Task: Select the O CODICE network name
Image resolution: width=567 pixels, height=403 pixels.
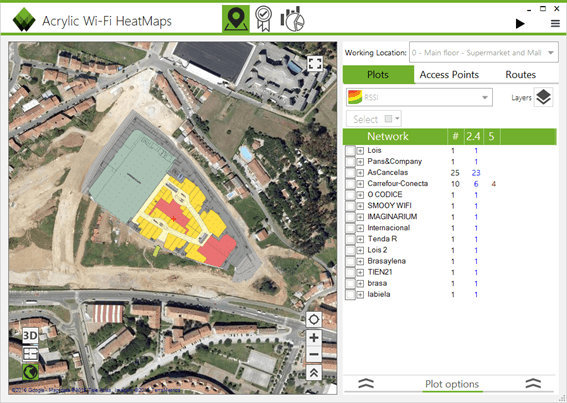Action: point(385,194)
